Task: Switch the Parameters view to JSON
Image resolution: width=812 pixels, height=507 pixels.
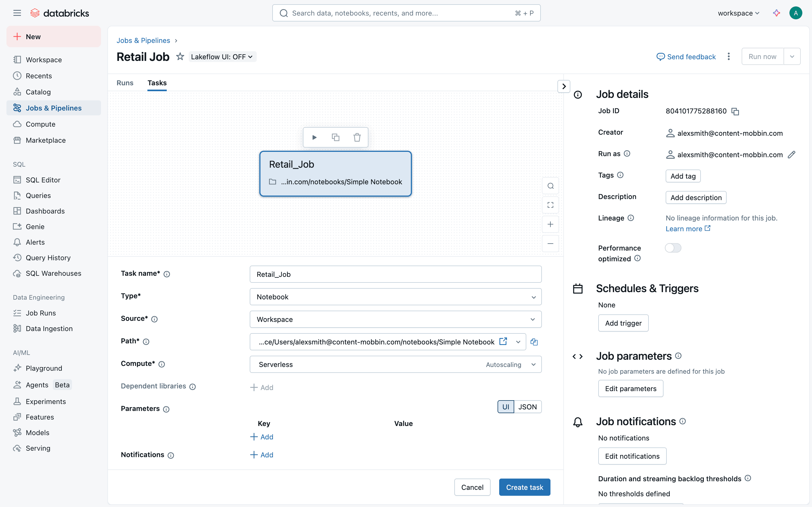Action: coord(527,407)
